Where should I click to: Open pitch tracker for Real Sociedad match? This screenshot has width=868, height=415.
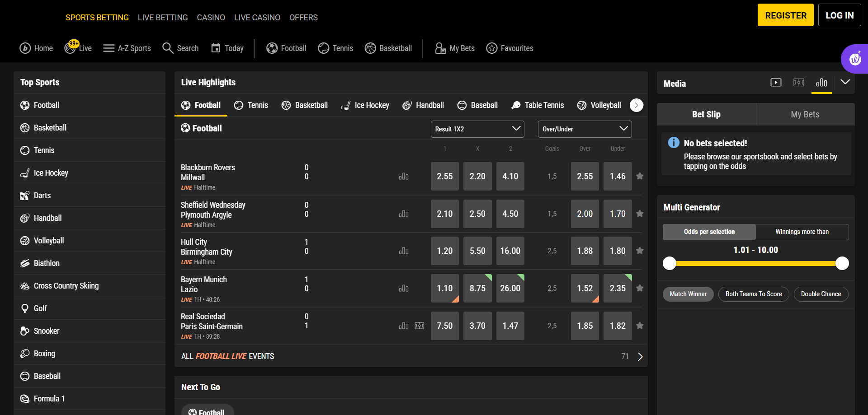pos(420,326)
